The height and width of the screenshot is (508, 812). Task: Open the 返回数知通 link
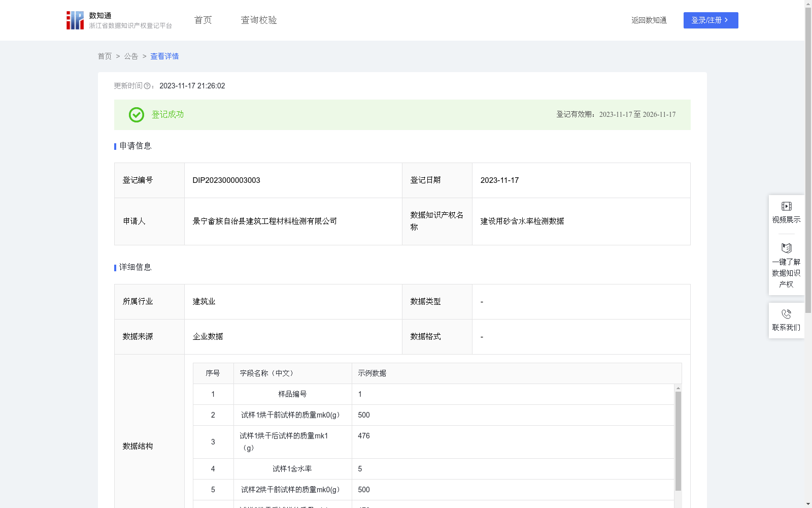649,20
